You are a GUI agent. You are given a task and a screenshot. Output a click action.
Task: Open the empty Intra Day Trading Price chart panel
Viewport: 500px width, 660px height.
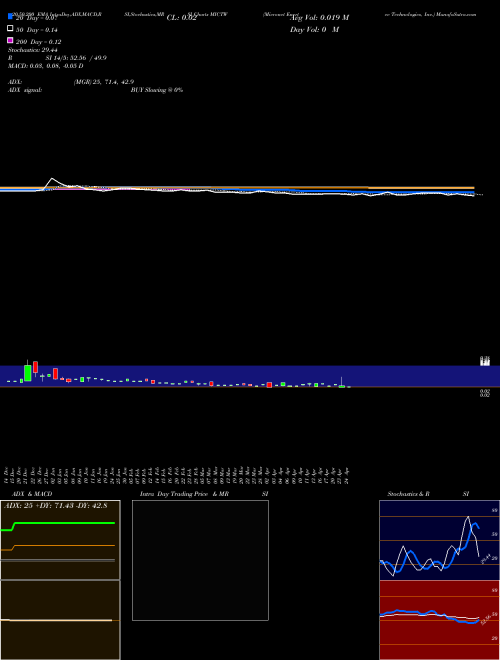pos(200,560)
